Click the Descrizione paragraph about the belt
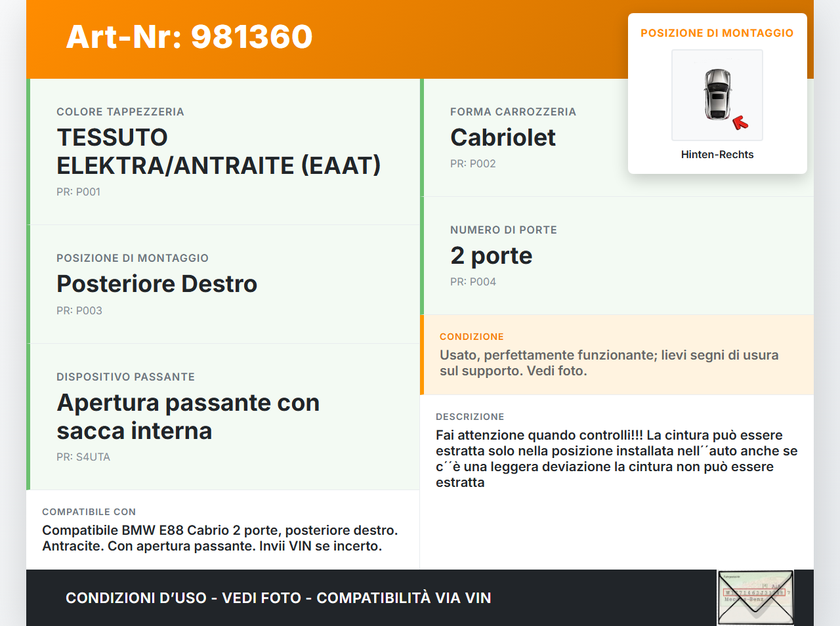 click(x=616, y=459)
